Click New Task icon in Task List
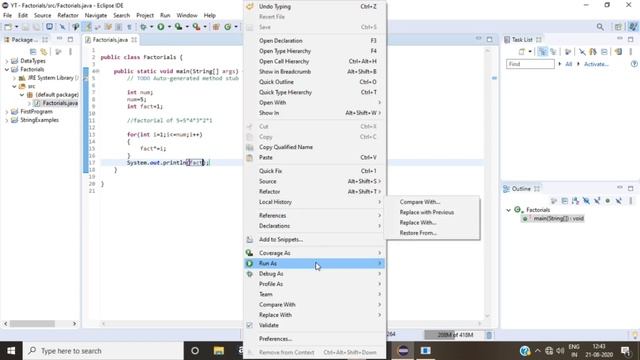The width and height of the screenshot is (640, 360). coord(522,52)
